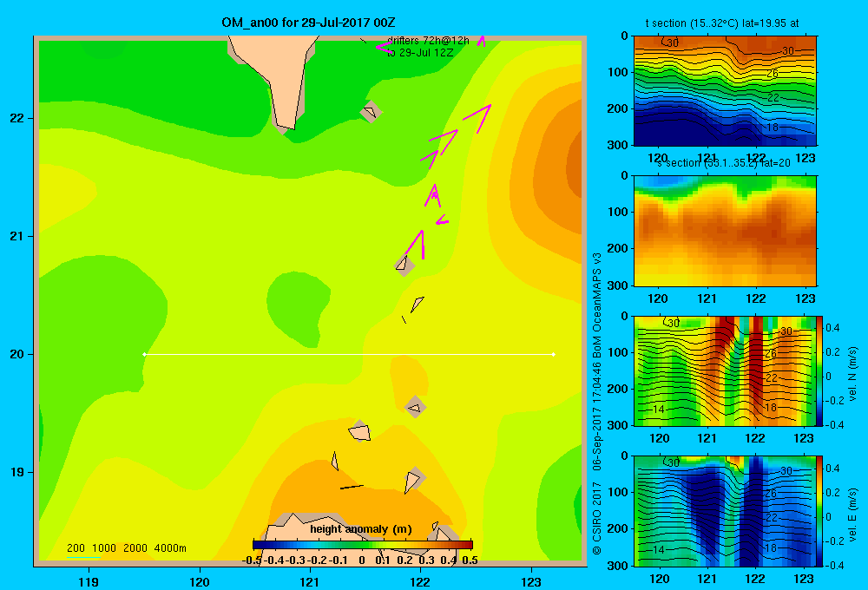Click the east endpoint of the white transect line
The height and width of the screenshot is (590, 868).
point(554,354)
